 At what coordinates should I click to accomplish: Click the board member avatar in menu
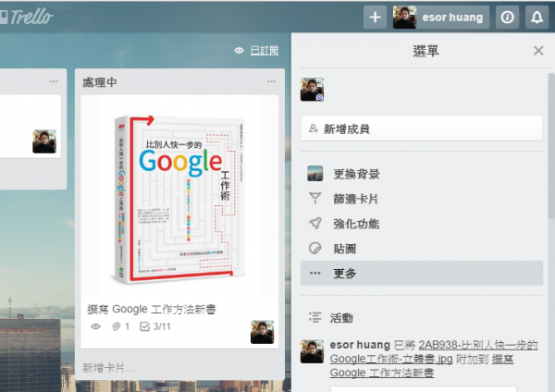pos(313,90)
